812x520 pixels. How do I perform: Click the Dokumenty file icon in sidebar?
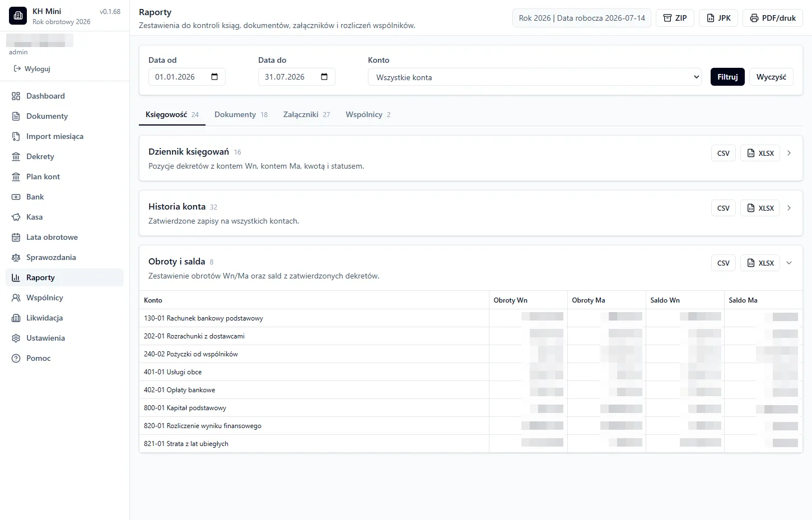[16, 116]
